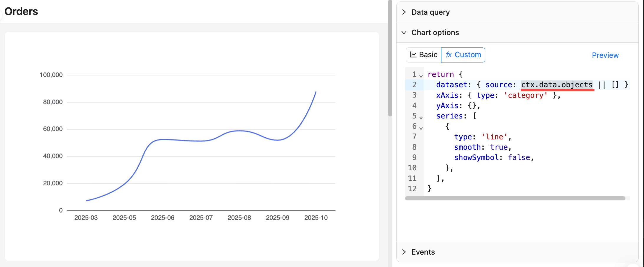This screenshot has width=644, height=267.
Task: Switch to the Basic chart options tab
Action: click(x=424, y=55)
